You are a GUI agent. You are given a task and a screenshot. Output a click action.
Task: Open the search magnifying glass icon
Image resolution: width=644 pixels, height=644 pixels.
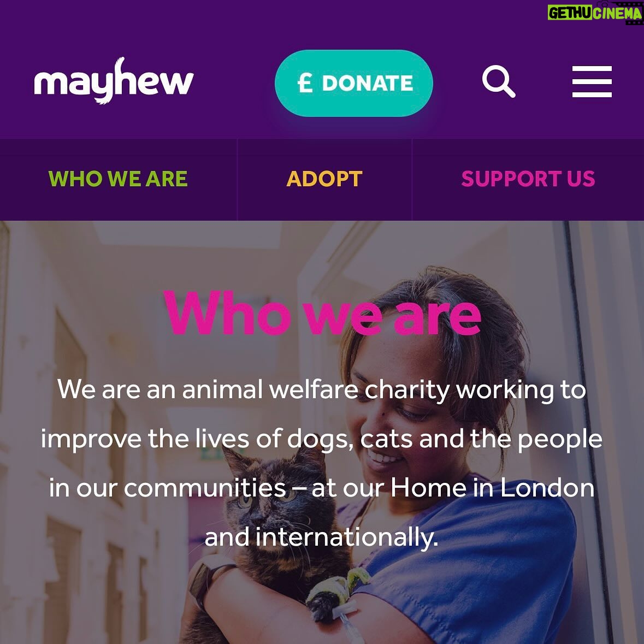tap(499, 81)
